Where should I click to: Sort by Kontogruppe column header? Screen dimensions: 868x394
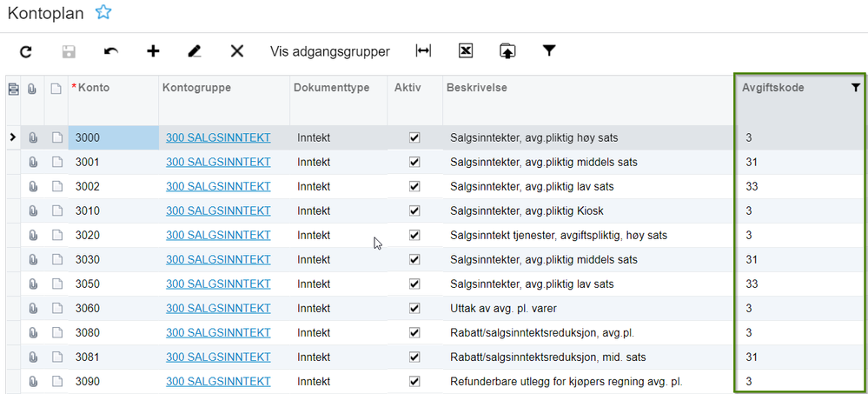click(x=196, y=88)
